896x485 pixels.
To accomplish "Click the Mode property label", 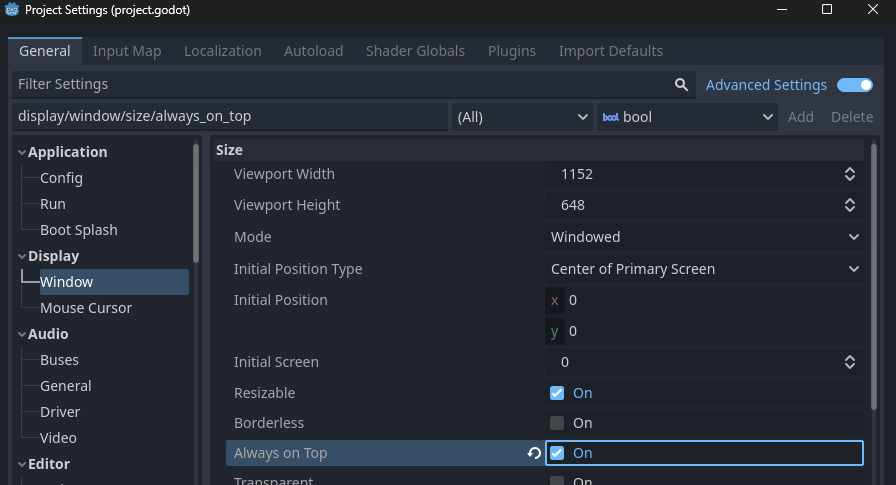I will coord(253,237).
